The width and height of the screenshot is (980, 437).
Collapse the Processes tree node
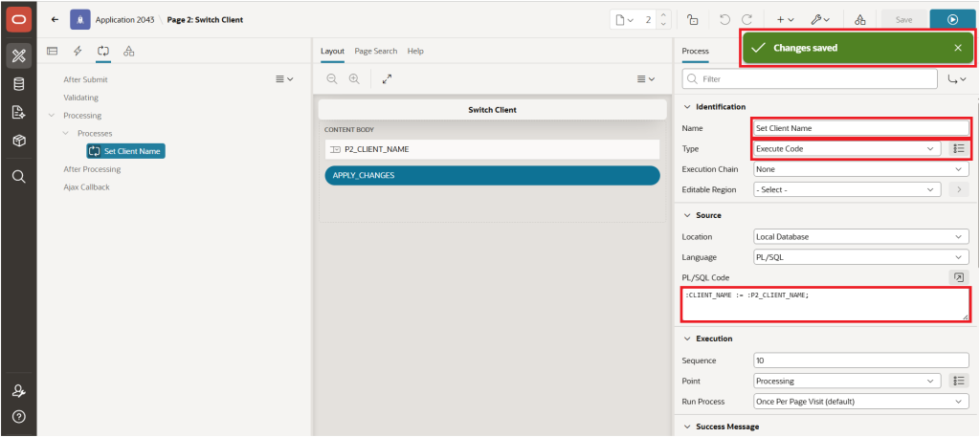pos(66,134)
